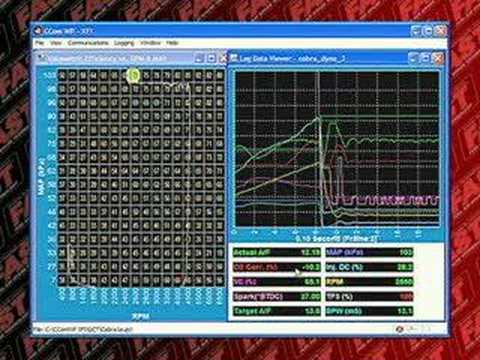480x360 pixels.
Task: Close the Volumetric Efficiency table window
Action: point(223,58)
